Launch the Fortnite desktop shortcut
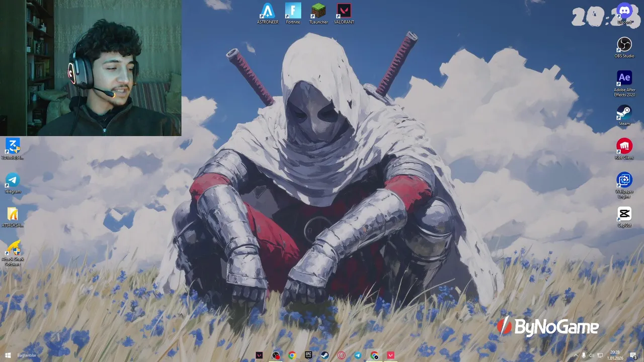This screenshot has width=644, height=362. click(293, 14)
